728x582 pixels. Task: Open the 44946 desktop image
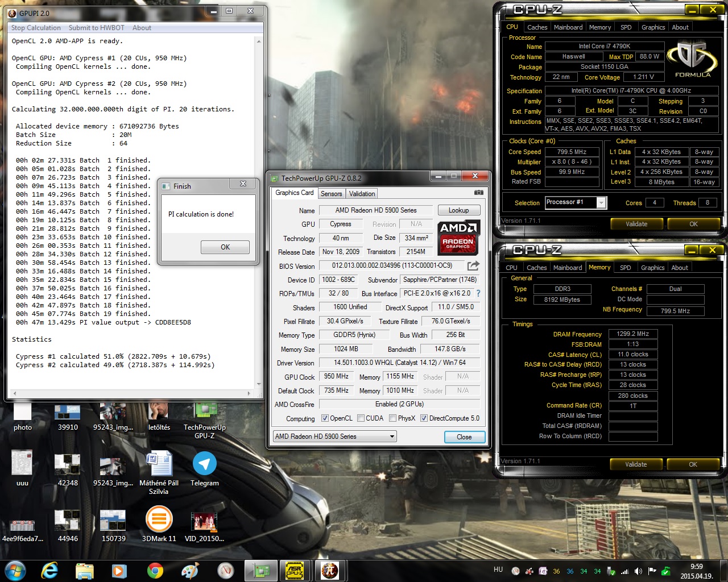click(68, 524)
